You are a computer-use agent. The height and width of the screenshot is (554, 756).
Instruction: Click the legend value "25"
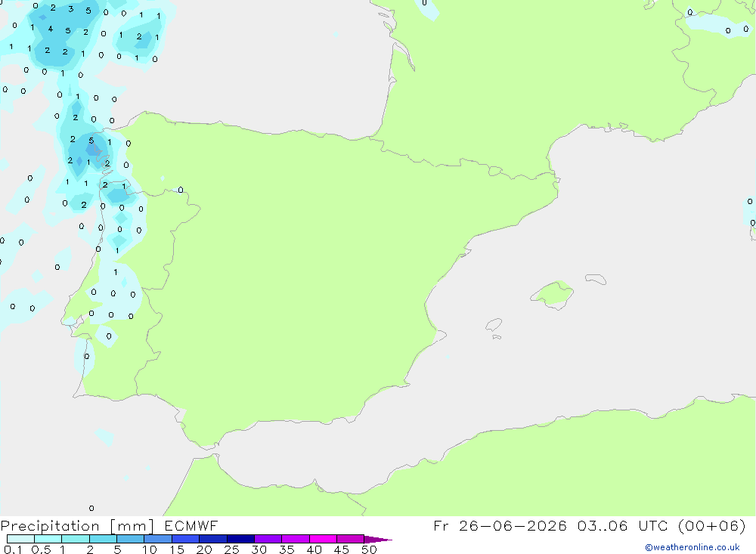pos(232,549)
